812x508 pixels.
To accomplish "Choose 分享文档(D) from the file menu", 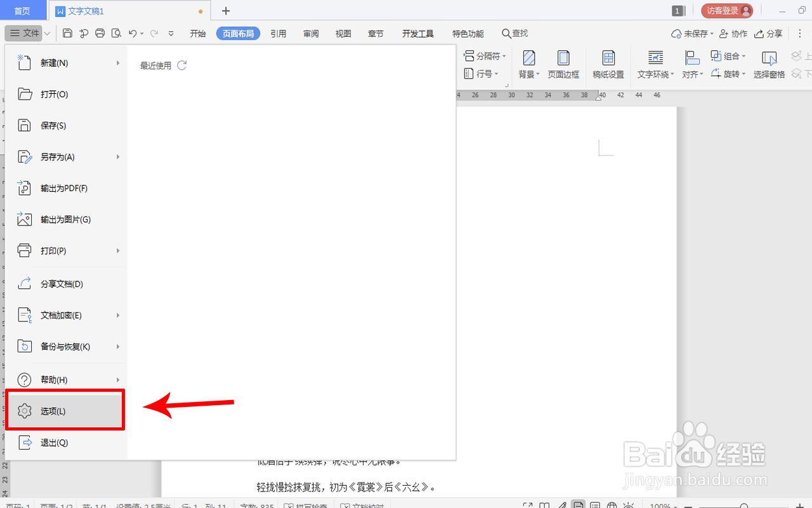I will point(66,284).
